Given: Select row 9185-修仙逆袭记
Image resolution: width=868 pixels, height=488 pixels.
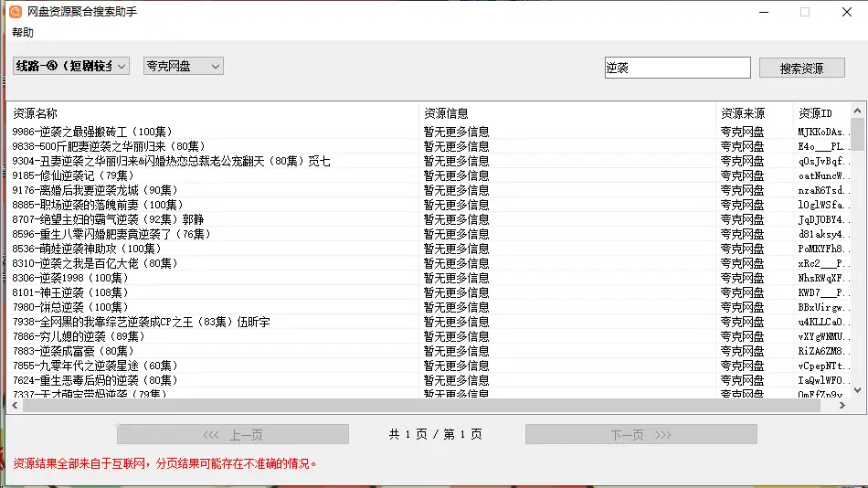Looking at the screenshot, I should (x=73, y=175).
